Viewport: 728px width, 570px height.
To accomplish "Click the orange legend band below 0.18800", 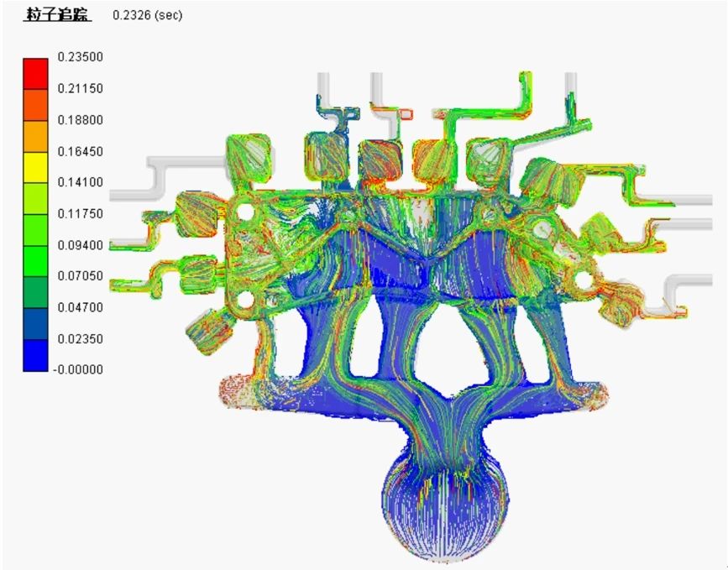I will (35, 135).
